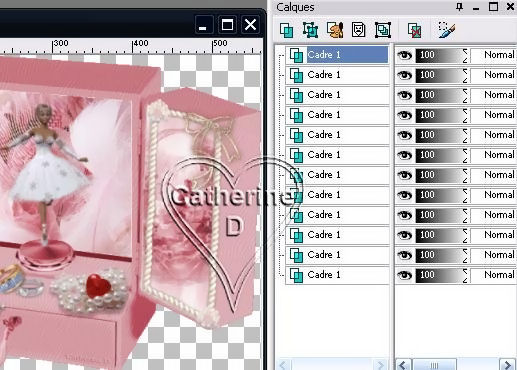Click the New Vector Layer icon

(310, 30)
